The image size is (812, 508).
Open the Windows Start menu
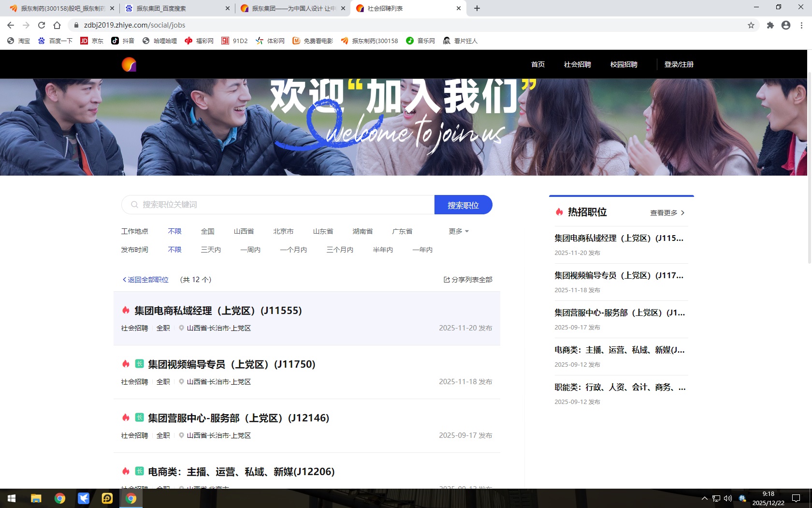pos(12,498)
